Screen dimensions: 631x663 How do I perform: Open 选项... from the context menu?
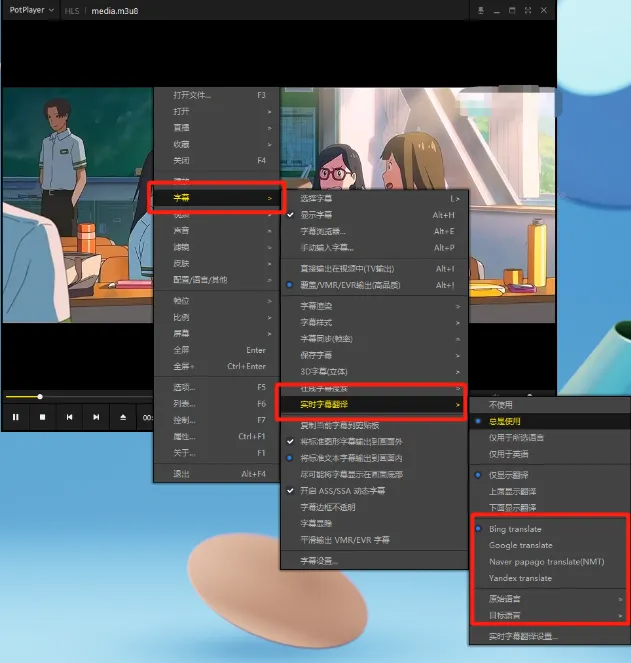click(x=184, y=387)
